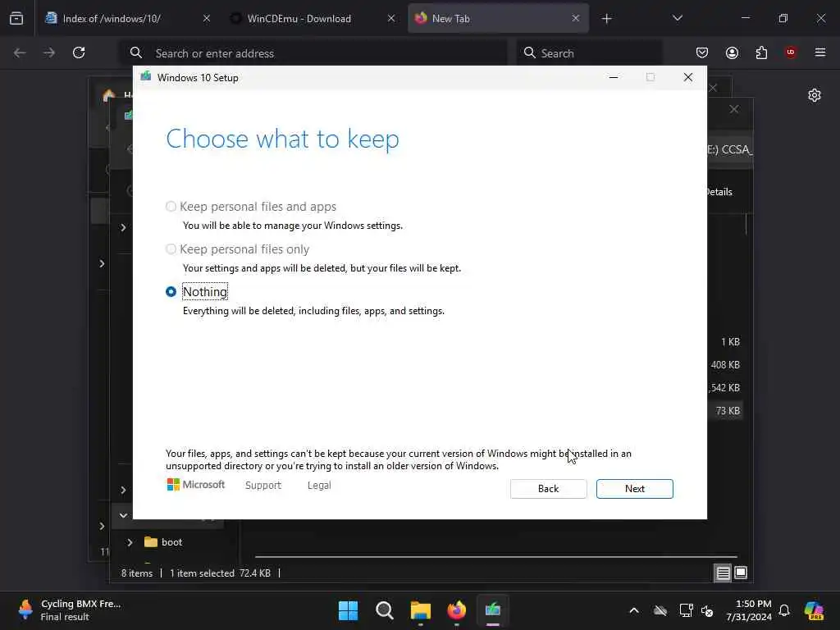Switch File Explorer to large icons view
This screenshot has height=630, width=840.
point(741,573)
